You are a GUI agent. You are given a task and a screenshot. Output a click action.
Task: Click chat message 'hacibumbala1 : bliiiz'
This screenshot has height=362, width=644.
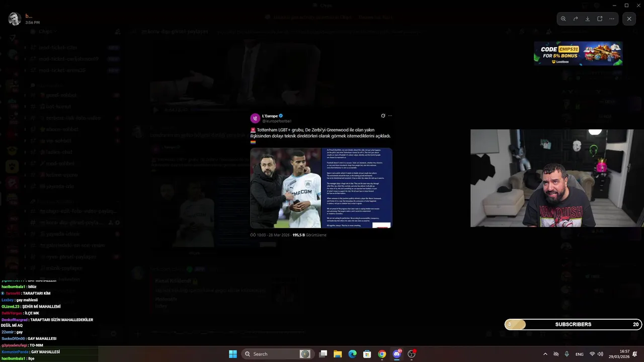pyautogui.click(x=19, y=287)
